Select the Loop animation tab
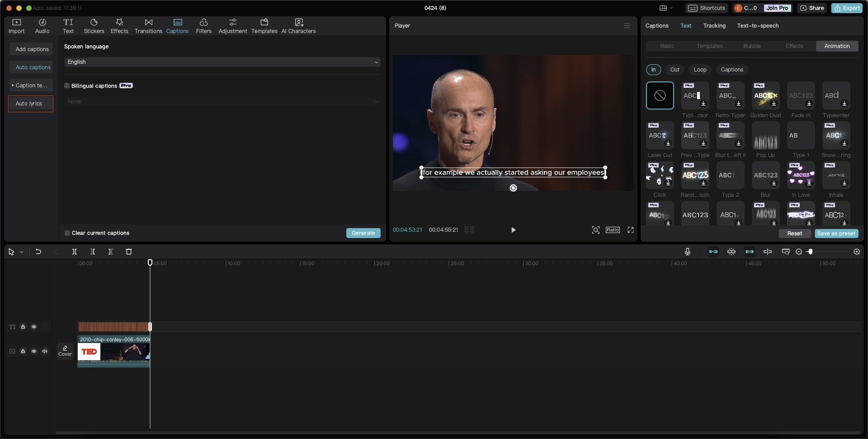The image size is (868, 439). (700, 70)
